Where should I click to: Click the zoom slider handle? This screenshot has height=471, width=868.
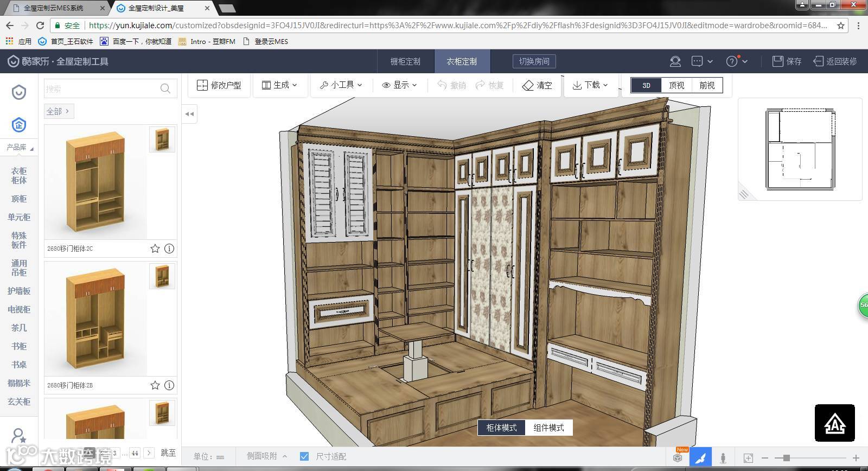point(786,458)
